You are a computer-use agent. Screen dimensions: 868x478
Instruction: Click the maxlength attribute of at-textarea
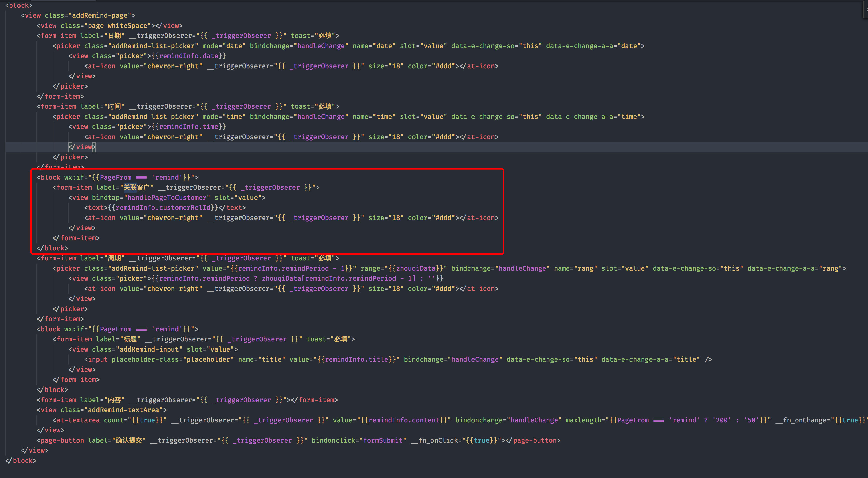(583, 420)
